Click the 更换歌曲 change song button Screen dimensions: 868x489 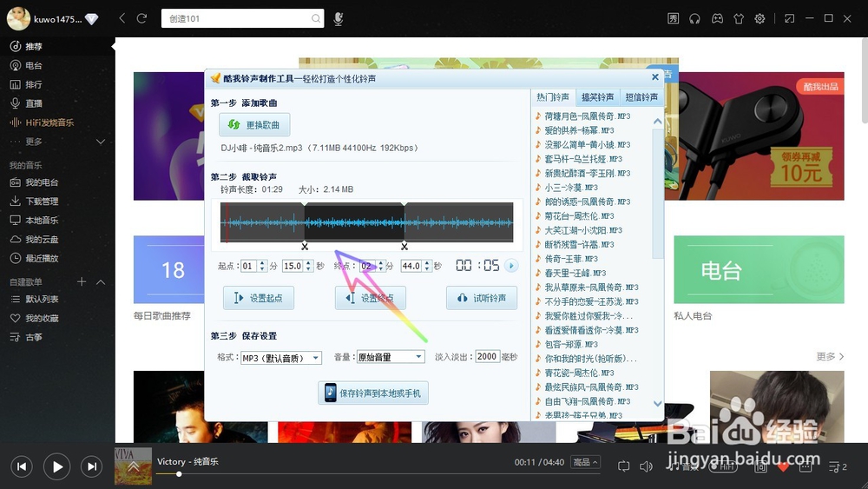pos(254,124)
